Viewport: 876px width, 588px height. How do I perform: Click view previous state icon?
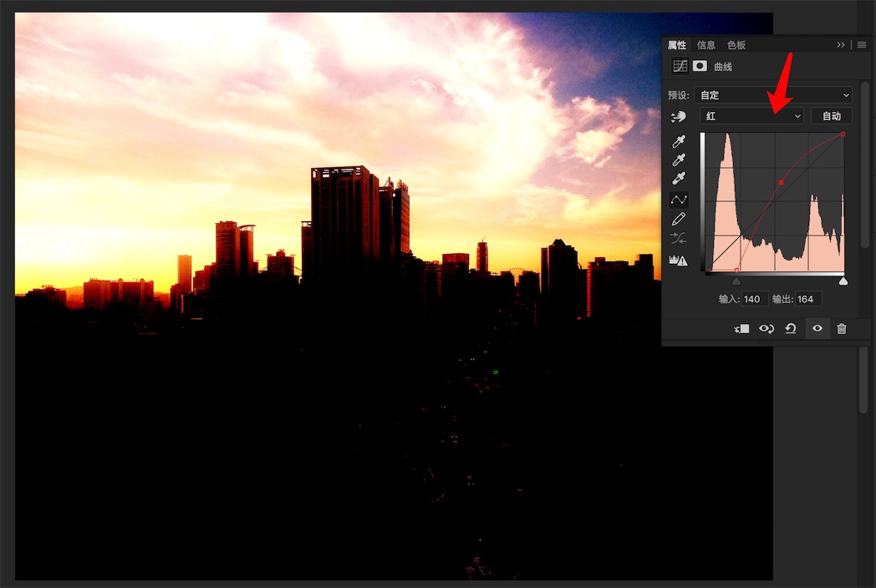click(x=766, y=329)
